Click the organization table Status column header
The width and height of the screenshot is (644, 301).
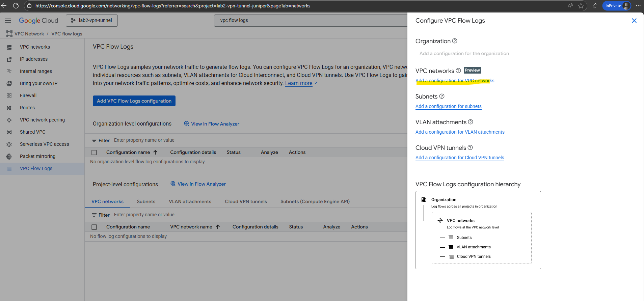234,152
